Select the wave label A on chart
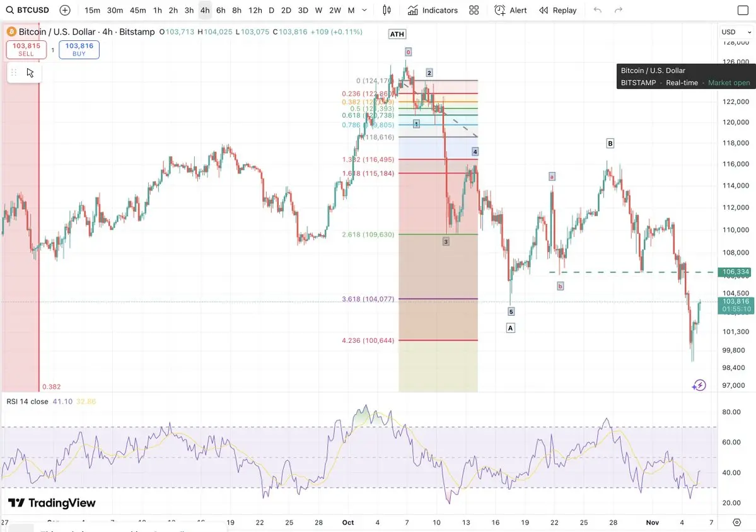756x532 pixels. [x=511, y=328]
